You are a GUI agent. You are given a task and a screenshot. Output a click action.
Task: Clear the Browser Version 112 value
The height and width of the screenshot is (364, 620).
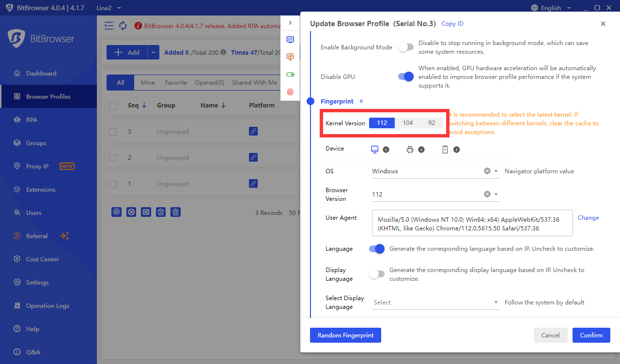point(487,194)
